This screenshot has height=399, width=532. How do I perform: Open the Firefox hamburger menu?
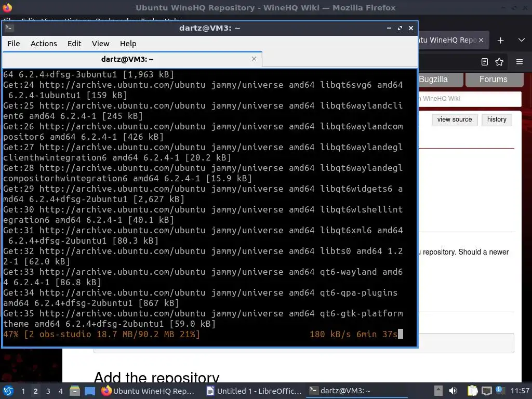click(x=520, y=62)
